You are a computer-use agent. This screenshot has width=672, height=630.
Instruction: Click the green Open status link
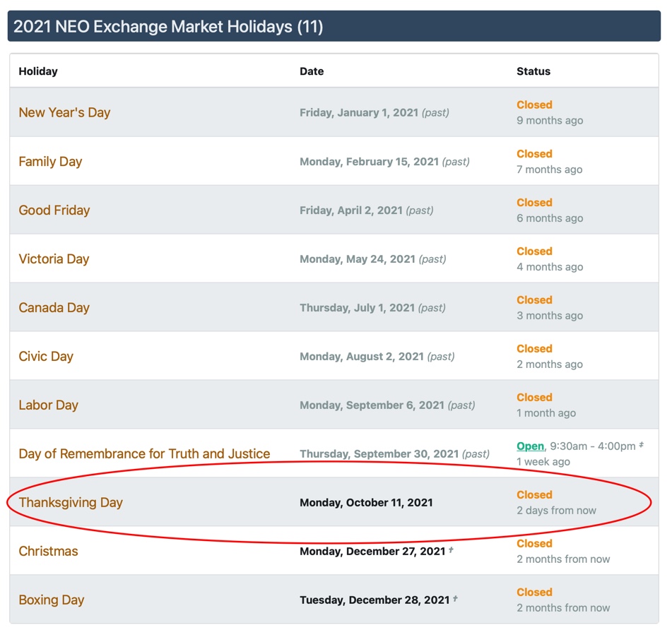[x=530, y=446]
